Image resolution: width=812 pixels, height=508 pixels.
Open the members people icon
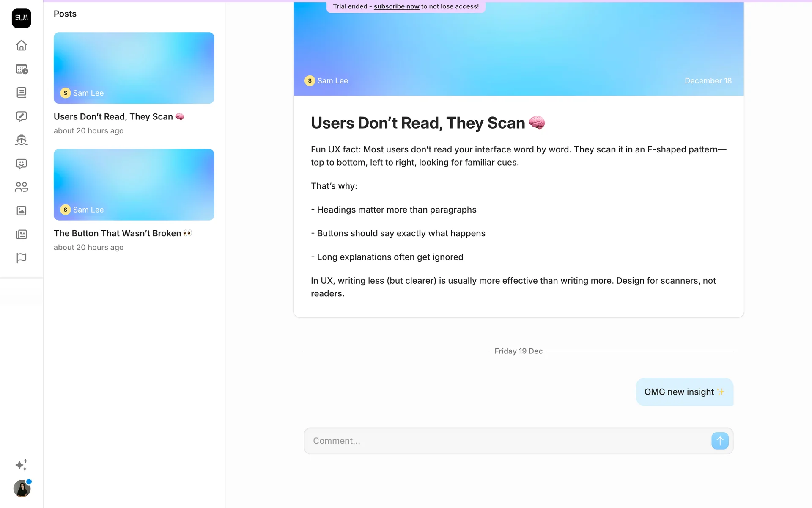(21, 187)
